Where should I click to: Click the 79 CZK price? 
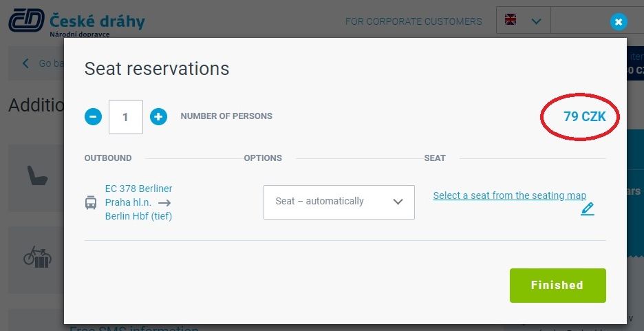coord(584,116)
